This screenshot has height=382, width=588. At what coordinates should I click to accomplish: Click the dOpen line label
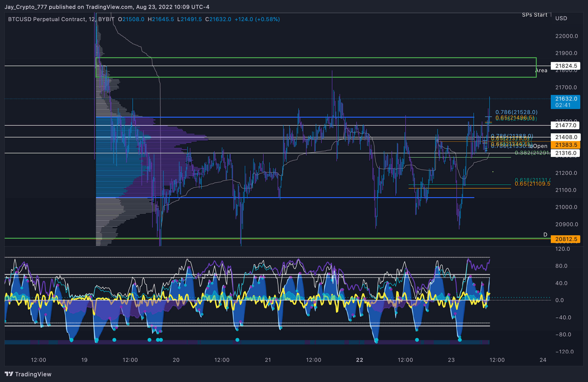click(539, 146)
